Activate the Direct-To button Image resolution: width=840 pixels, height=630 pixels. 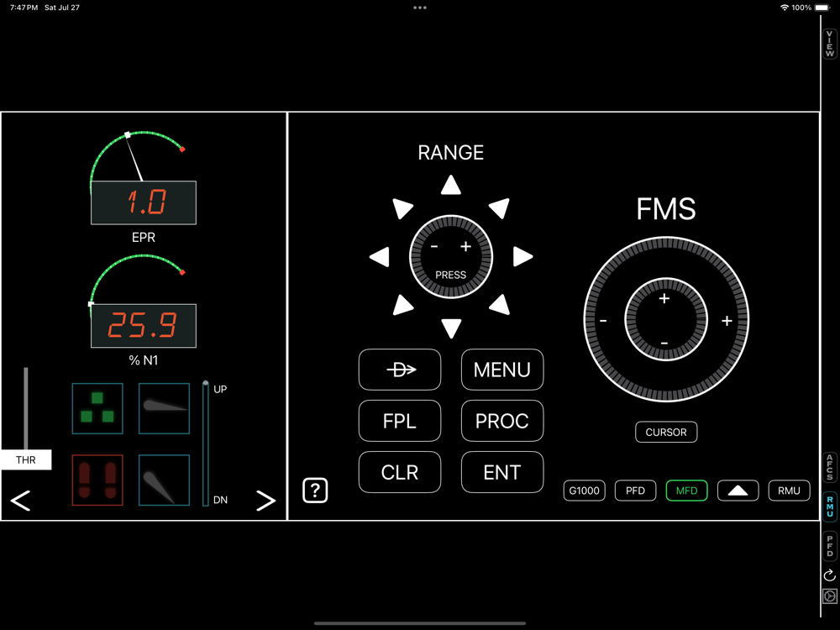[400, 370]
